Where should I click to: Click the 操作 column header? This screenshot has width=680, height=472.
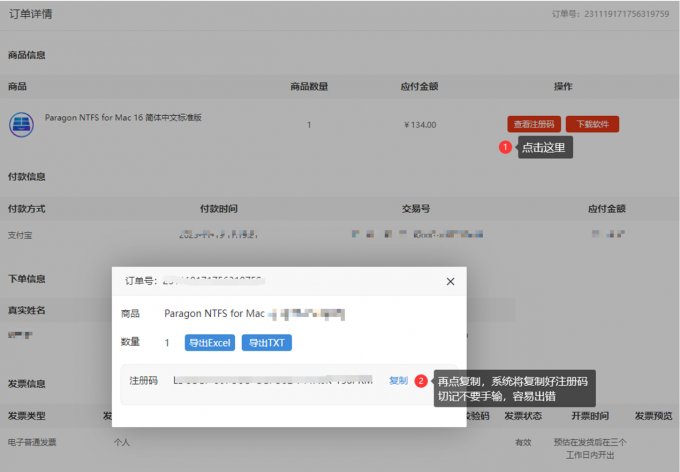[x=563, y=87]
